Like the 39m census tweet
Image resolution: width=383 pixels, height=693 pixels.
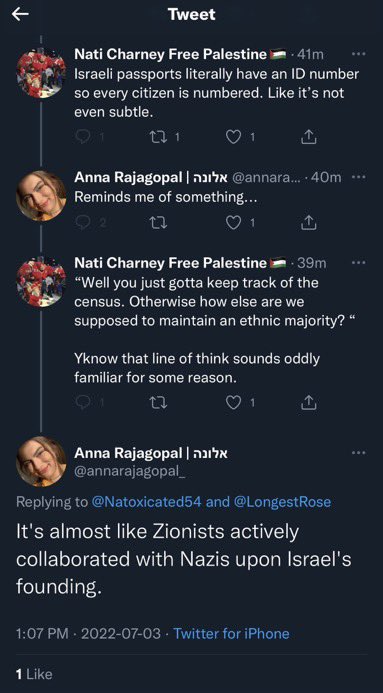click(233, 402)
